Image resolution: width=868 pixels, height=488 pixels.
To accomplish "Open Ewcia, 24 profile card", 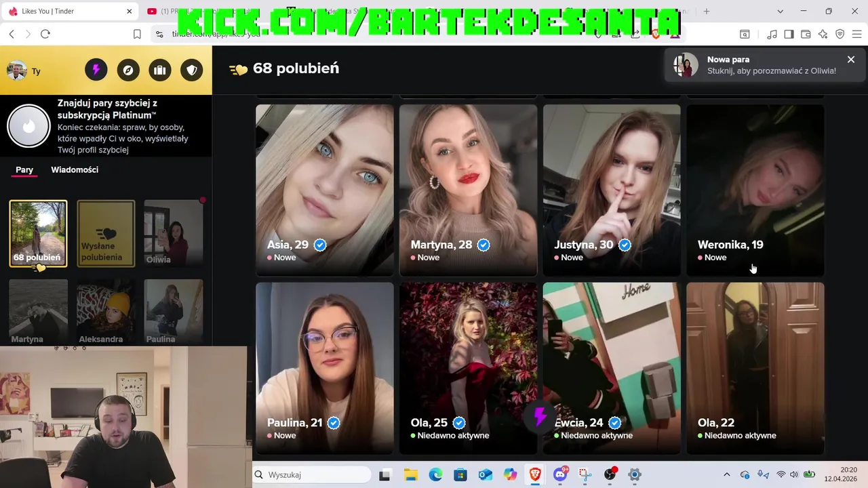I will (612, 369).
